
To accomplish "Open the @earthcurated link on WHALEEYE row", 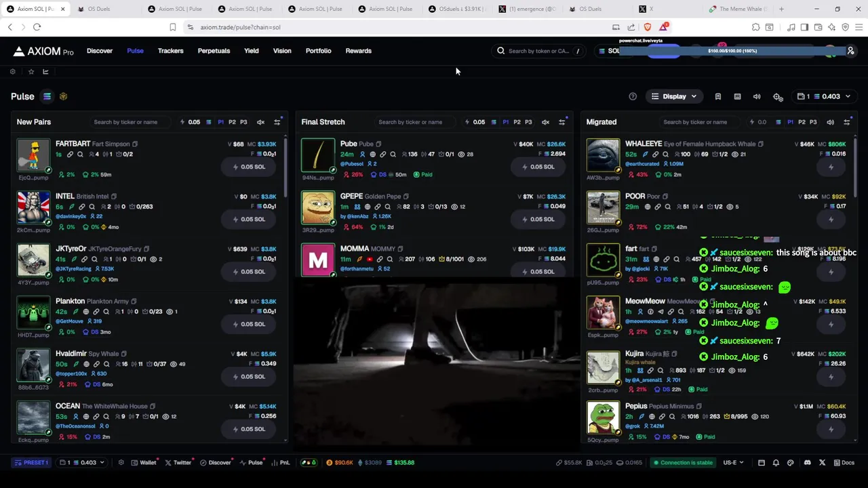I will point(643,164).
